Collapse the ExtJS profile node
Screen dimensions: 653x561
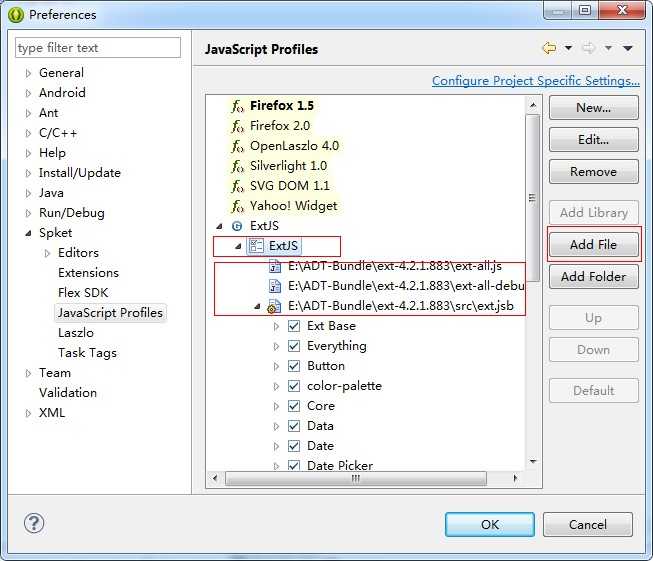pyautogui.click(x=219, y=227)
